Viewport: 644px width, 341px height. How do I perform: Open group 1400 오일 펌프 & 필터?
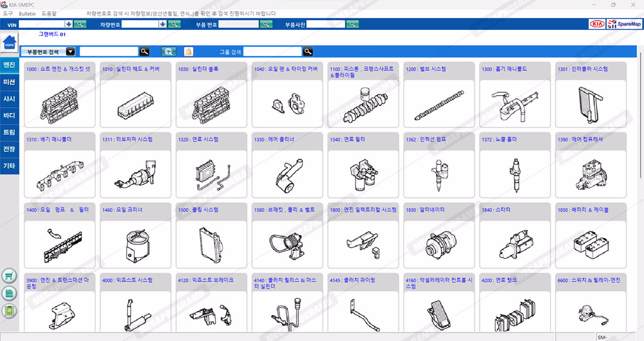[x=59, y=235]
